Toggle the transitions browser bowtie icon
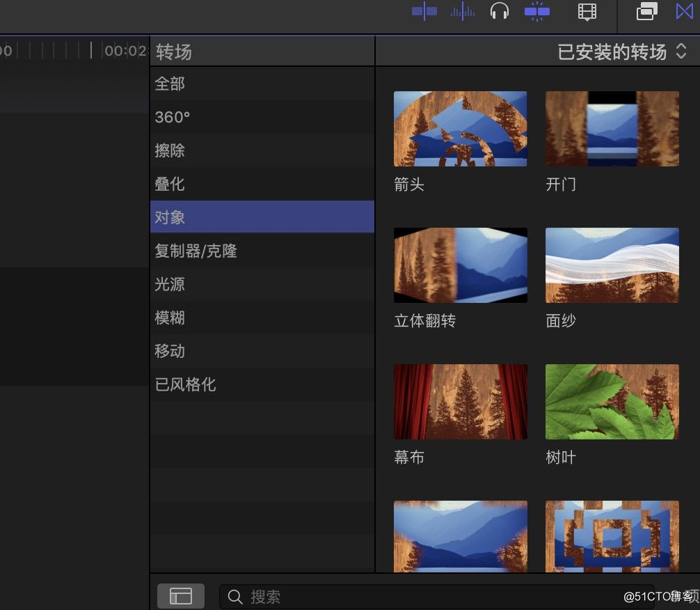This screenshot has width=700, height=610. pos(685,11)
